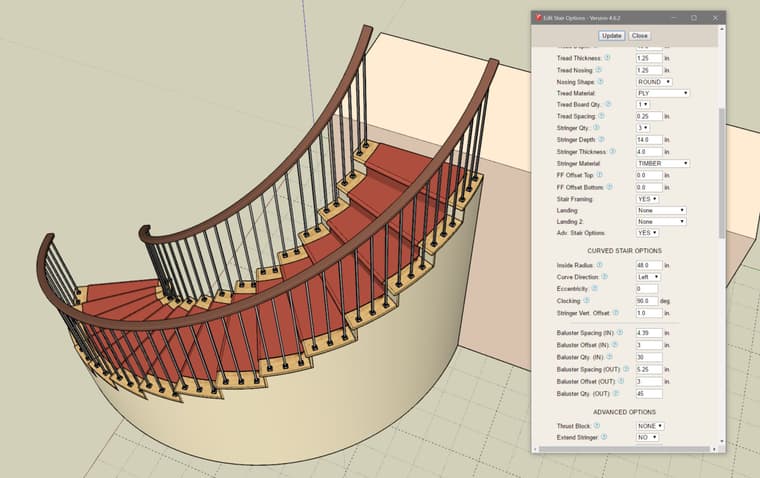
Task: Open help icon for Stringer Thickness
Action: 613,151
